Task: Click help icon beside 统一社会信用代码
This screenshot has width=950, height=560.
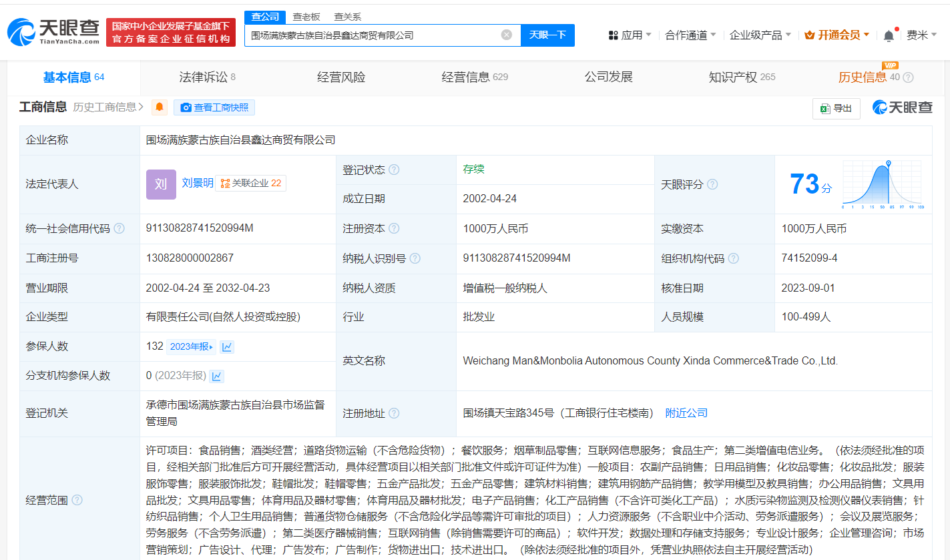Action: point(120,229)
